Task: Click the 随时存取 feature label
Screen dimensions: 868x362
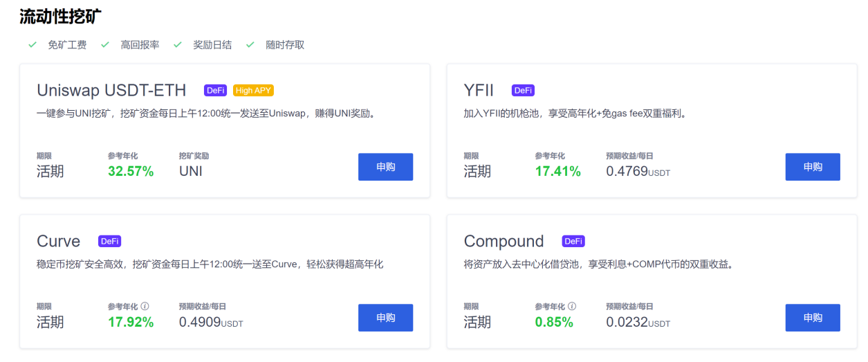Action: click(285, 44)
